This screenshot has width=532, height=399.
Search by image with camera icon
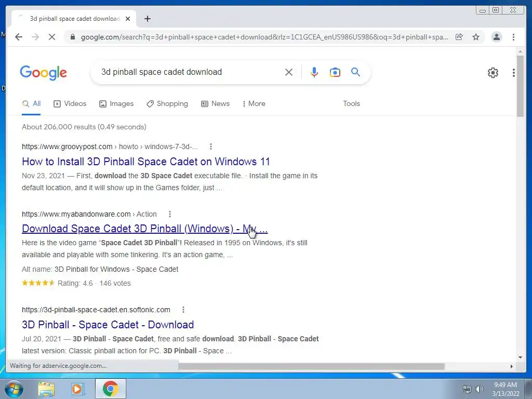335,72
